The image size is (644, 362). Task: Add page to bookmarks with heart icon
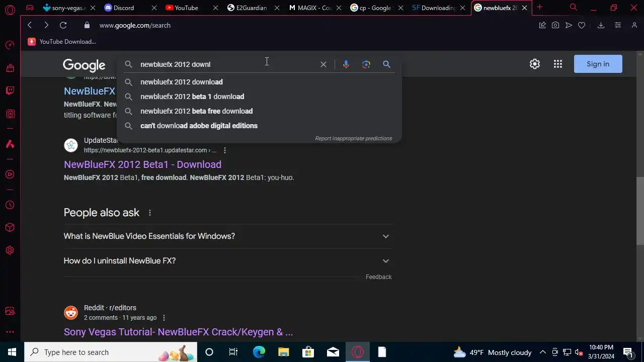coord(582,25)
